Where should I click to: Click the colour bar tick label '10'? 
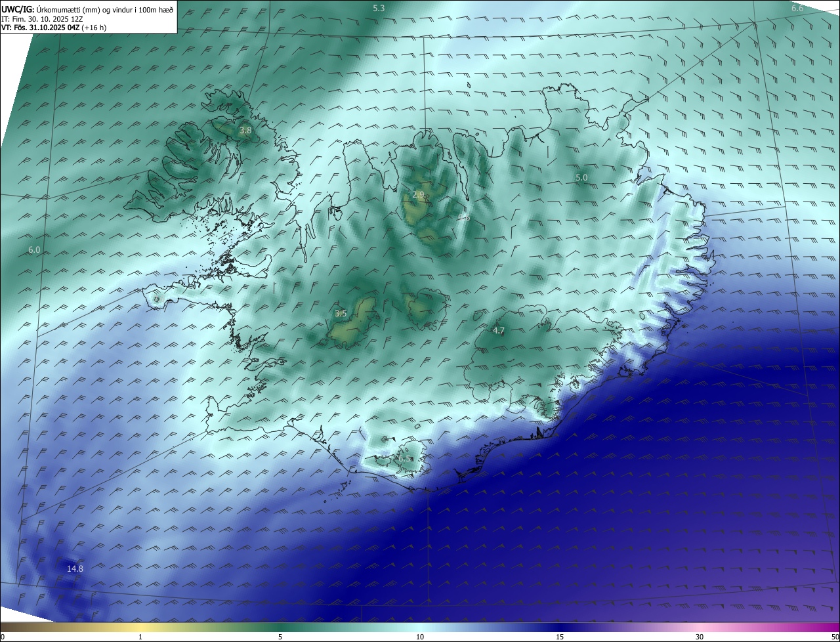420,637
